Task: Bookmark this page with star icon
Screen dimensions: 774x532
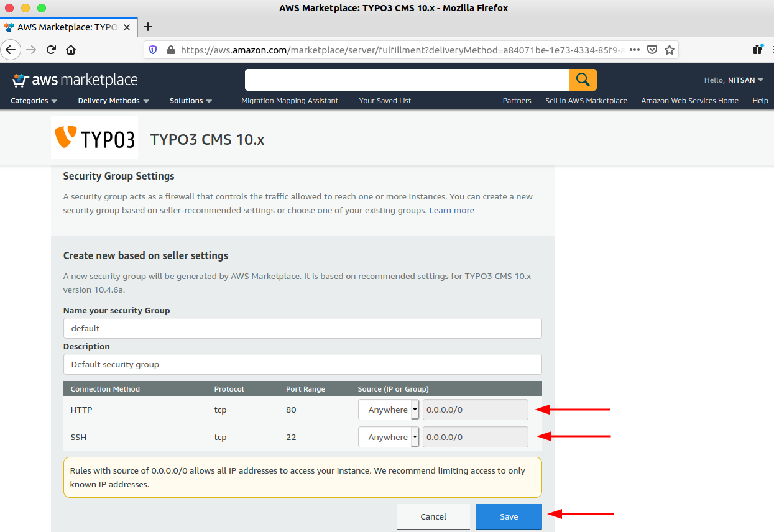Action: (670, 50)
